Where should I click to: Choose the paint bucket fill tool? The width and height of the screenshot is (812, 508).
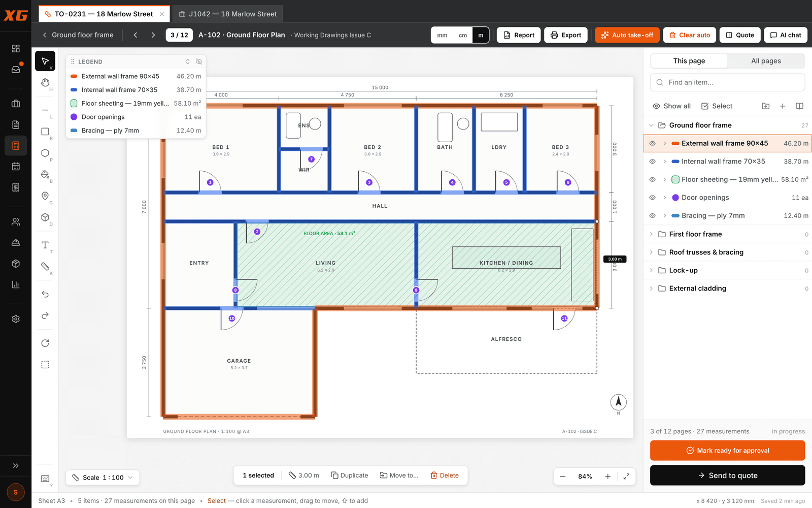coord(45,174)
